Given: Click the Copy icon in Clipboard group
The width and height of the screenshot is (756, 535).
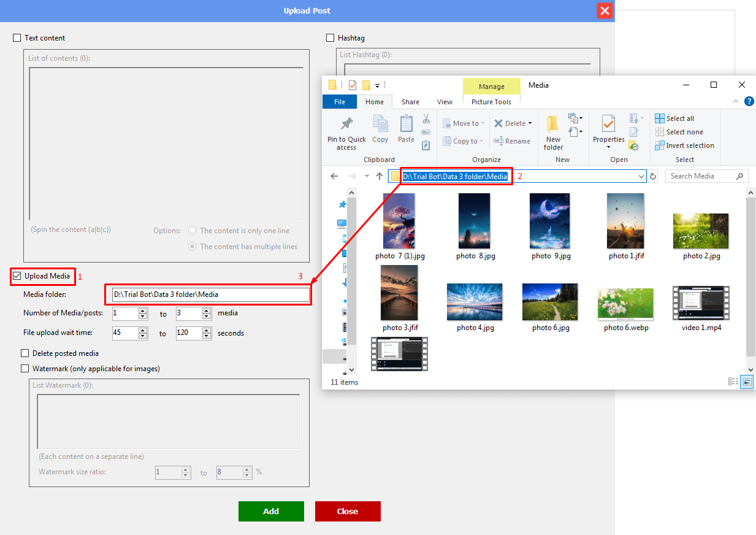Looking at the screenshot, I should coord(380,124).
